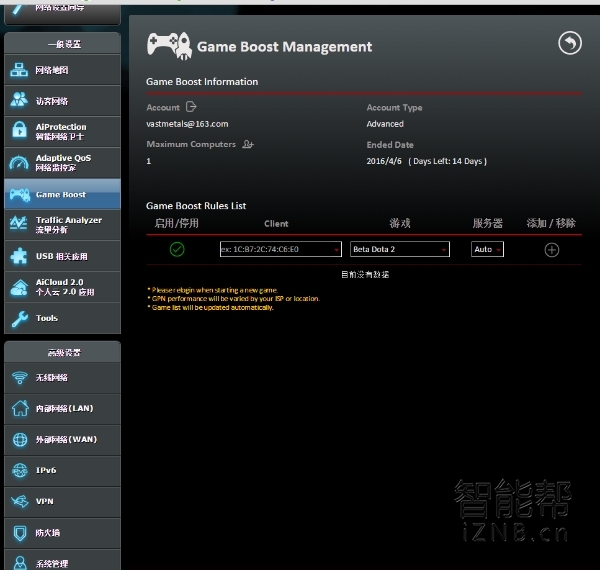This screenshot has width=600, height=570.
Task: Click the add-computer icon beside Maximum Computers
Action: (248, 145)
